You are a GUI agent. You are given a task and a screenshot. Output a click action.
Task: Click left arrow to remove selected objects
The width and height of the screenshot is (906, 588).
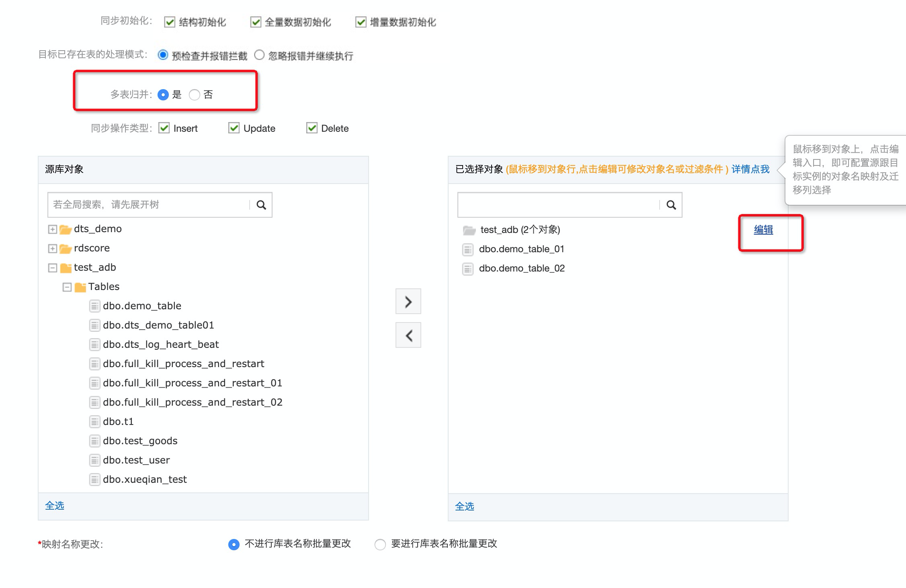coord(408,335)
